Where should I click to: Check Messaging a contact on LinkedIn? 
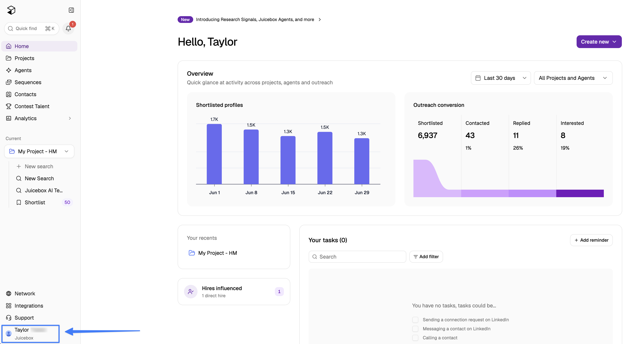(x=415, y=328)
